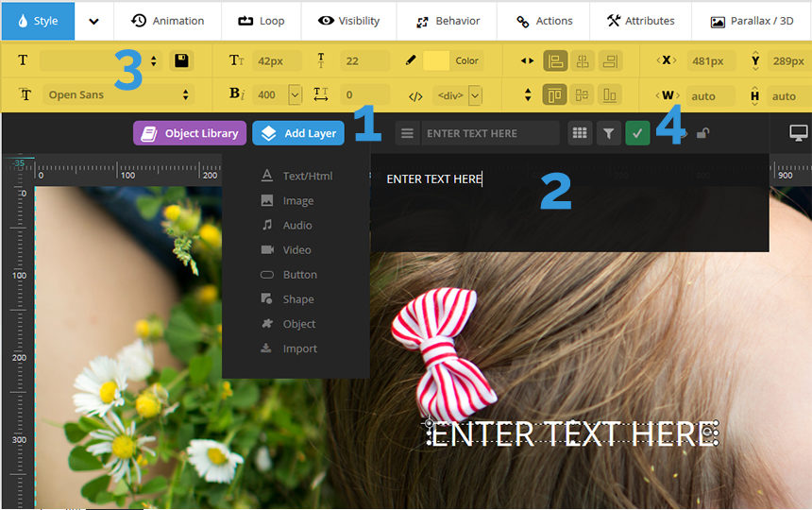Toggle the layer lock padlock icon
Viewport: 812px width, 510px height.
point(702,133)
